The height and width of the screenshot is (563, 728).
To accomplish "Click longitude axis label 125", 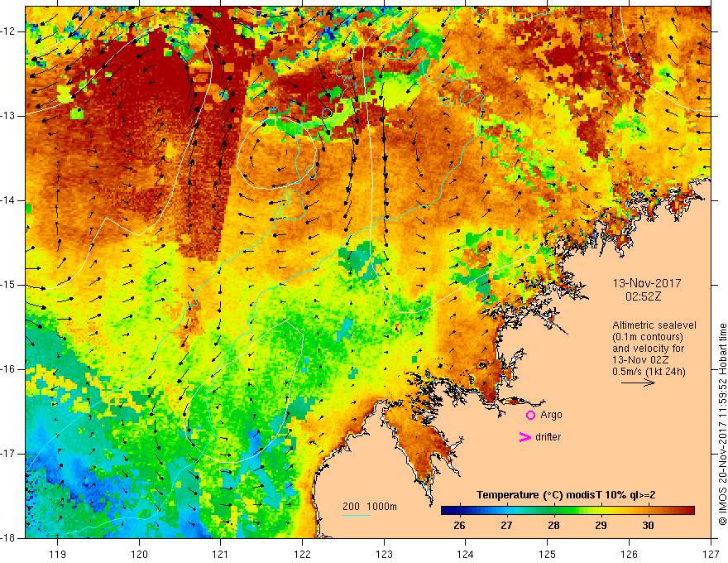I will (x=548, y=554).
